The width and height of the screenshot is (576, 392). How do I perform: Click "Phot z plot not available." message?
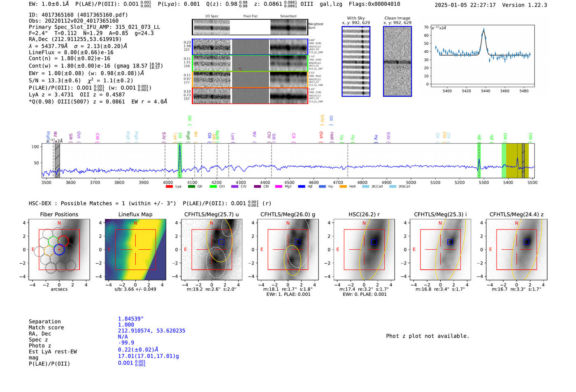tap(427, 336)
